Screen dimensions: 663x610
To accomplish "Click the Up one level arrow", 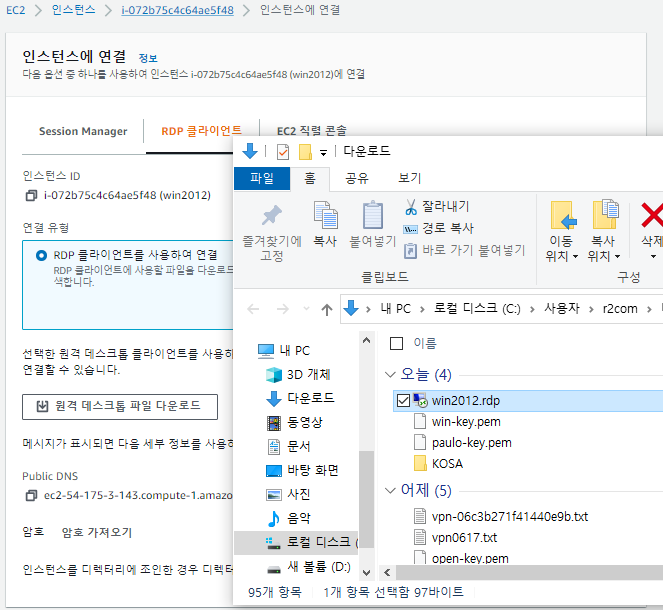I will point(326,309).
